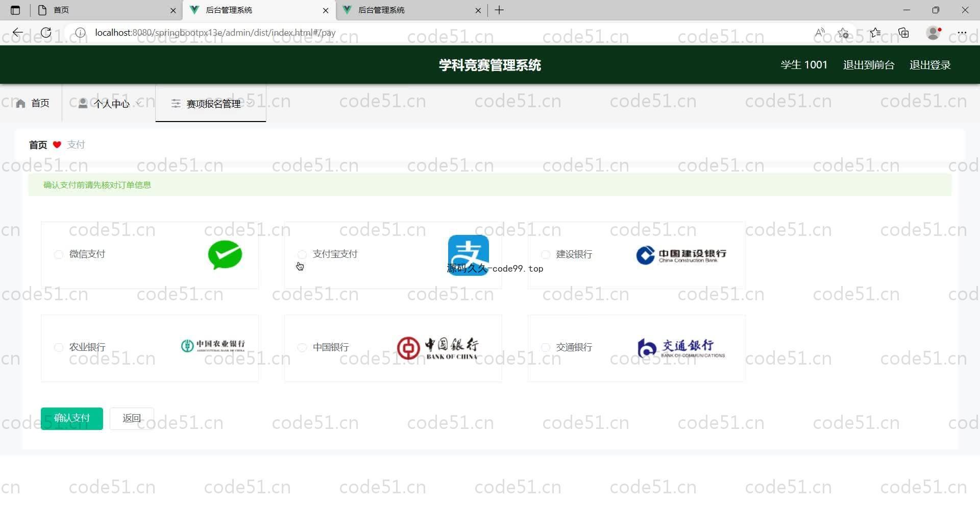Add this page to favorites
Image resolution: width=980 pixels, height=526 pixels.
[843, 33]
